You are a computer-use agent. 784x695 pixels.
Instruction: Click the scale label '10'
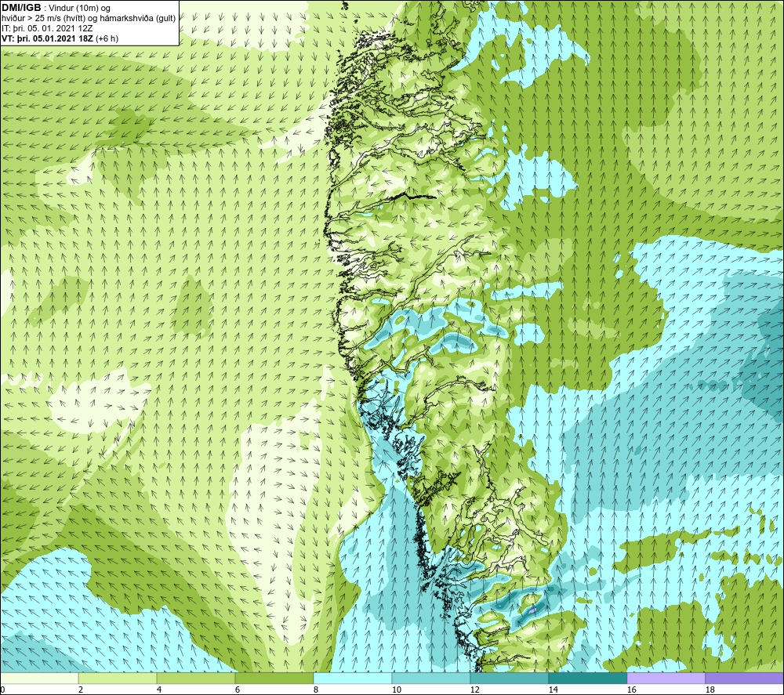pyautogui.click(x=396, y=690)
